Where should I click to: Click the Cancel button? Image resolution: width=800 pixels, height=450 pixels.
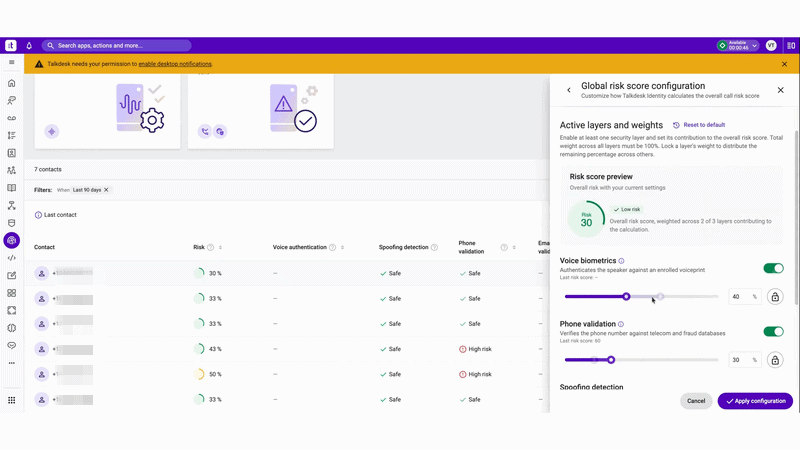point(696,401)
